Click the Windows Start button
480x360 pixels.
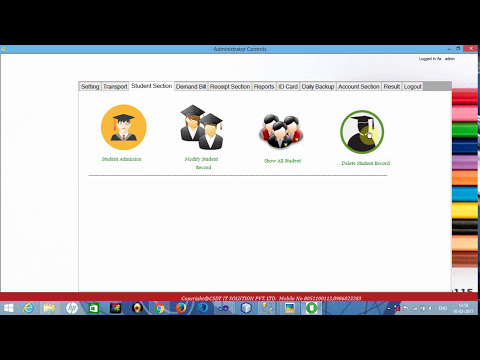coord(9,308)
